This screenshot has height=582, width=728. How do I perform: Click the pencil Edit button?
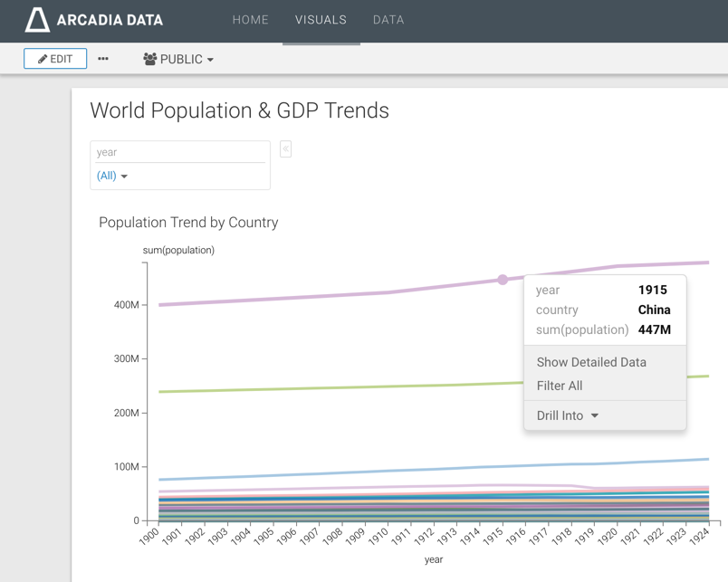pyautogui.click(x=55, y=59)
